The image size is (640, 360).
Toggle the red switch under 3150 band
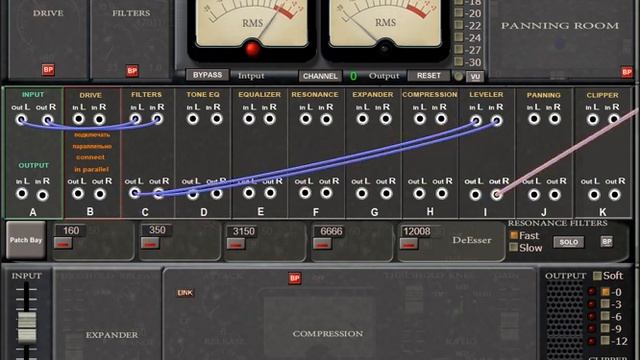click(x=236, y=244)
